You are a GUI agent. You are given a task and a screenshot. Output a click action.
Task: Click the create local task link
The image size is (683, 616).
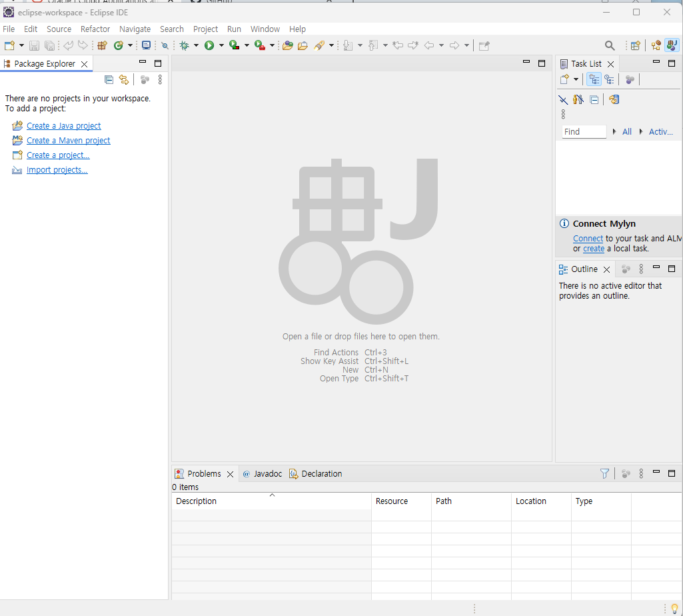point(594,249)
